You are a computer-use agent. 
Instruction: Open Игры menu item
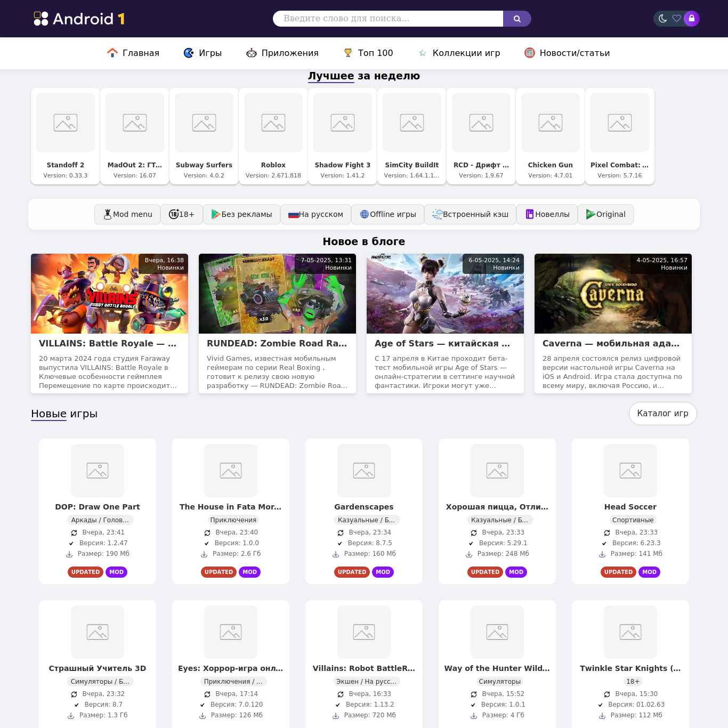pos(203,53)
